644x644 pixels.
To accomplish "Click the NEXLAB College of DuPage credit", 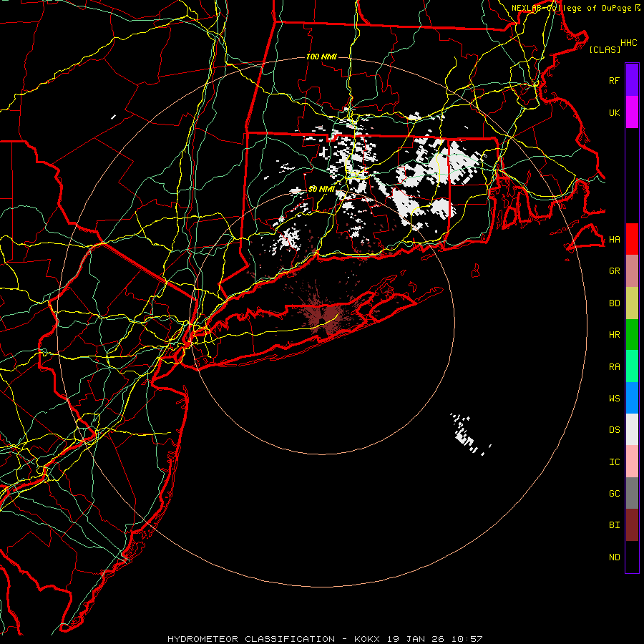I will click(x=575, y=8).
